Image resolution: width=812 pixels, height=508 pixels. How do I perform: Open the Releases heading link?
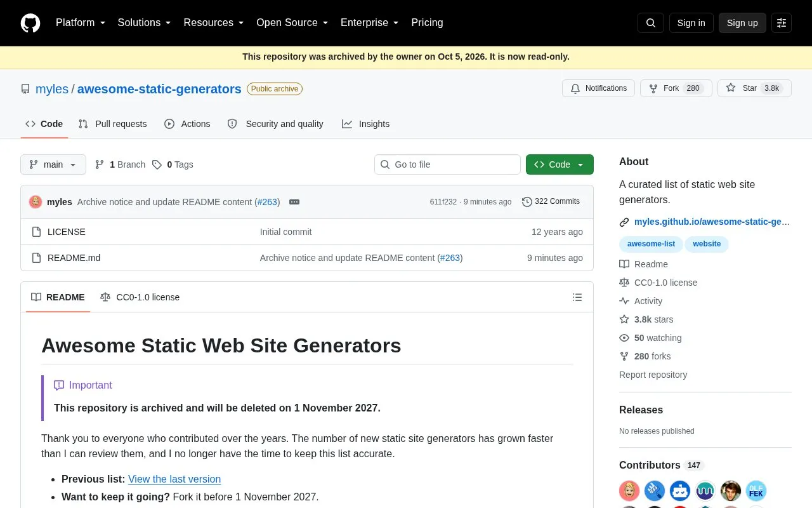pos(641,410)
